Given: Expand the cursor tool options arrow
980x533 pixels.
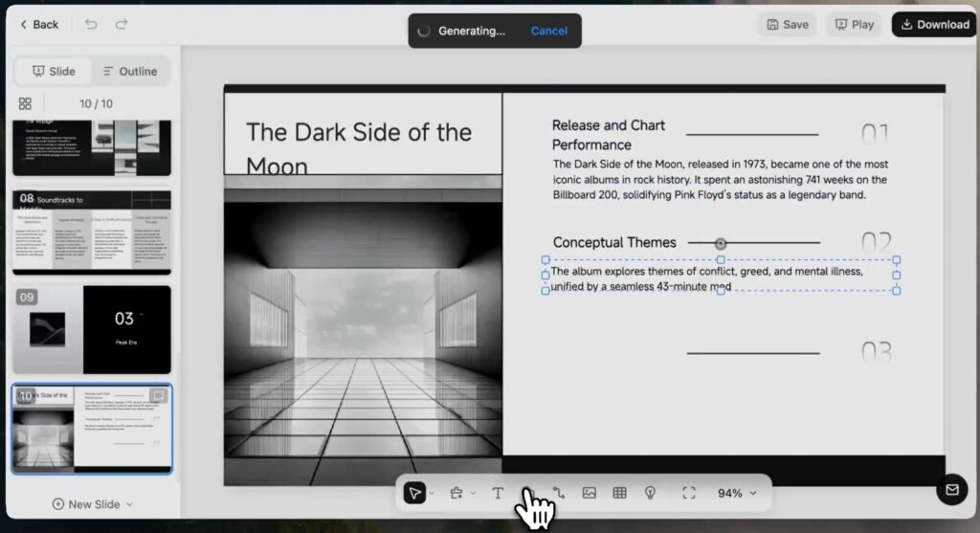Looking at the screenshot, I should (432, 493).
